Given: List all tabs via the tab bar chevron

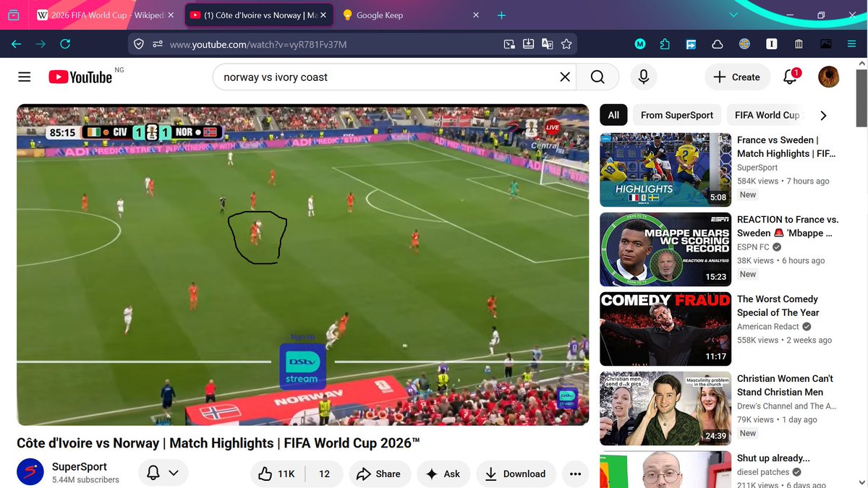Looking at the screenshot, I should pyautogui.click(x=733, y=15).
